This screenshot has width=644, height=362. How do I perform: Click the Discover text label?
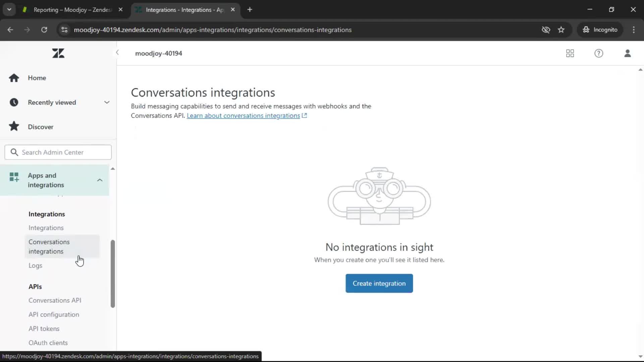coord(41,127)
